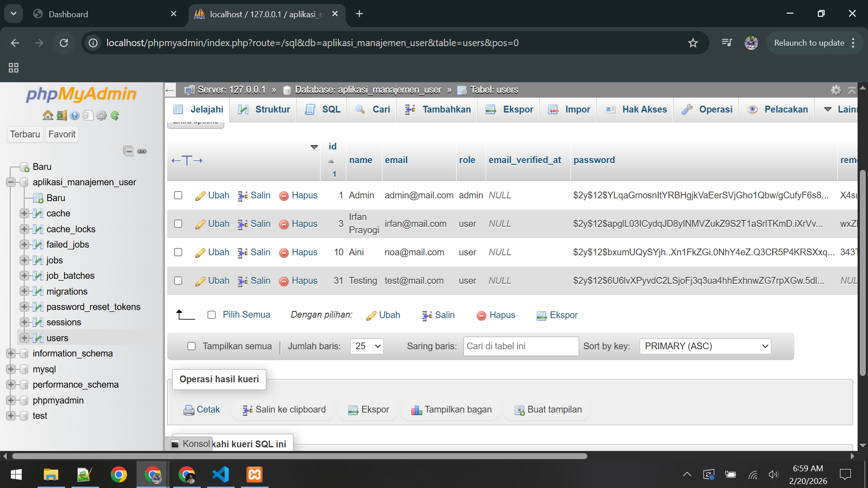Click the link with main panel icon
The height and width of the screenshot is (488, 868).
[x=142, y=151]
